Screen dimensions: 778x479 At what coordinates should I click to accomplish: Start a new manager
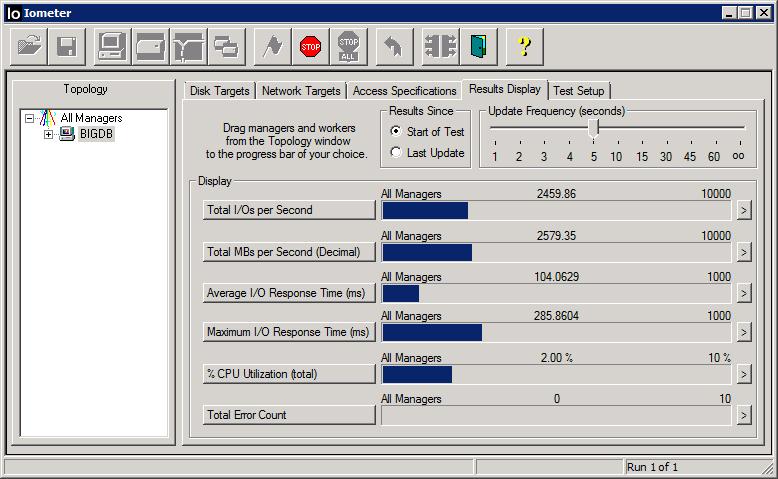coord(113,47)
